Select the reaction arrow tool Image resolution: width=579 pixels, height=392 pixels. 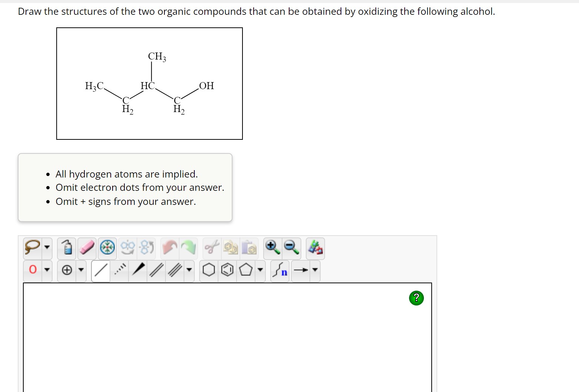(x=301, y=270)
